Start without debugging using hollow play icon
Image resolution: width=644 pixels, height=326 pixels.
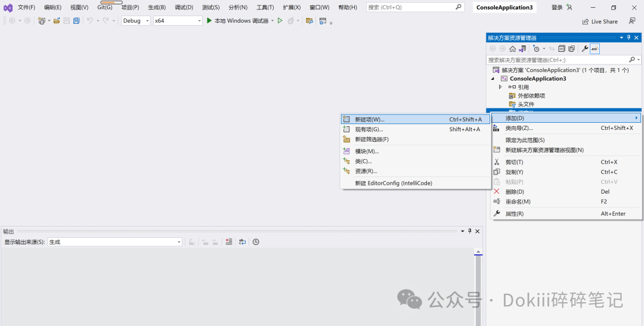pos(280,20)
